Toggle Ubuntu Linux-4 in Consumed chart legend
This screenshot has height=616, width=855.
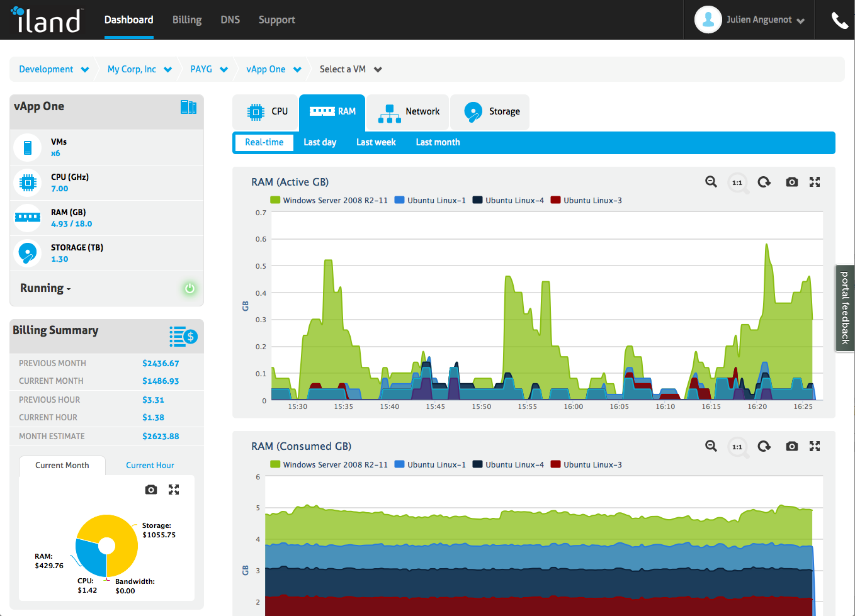(509, 464)
